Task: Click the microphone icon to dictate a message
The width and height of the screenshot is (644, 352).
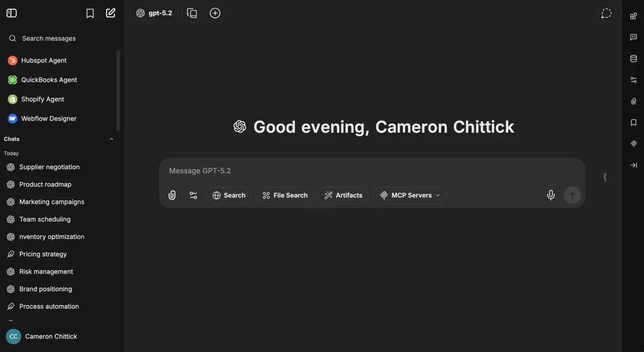Action: click(550, 194)
